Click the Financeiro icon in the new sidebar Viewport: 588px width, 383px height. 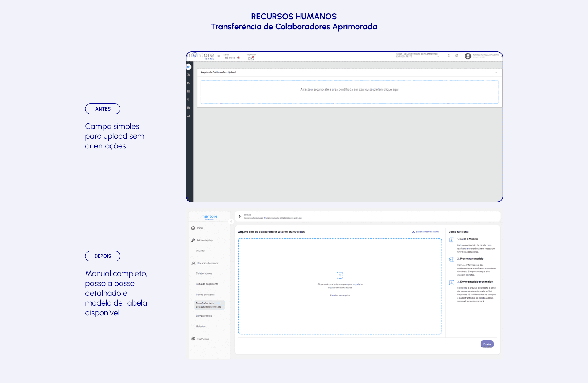[x=193, y=339]
